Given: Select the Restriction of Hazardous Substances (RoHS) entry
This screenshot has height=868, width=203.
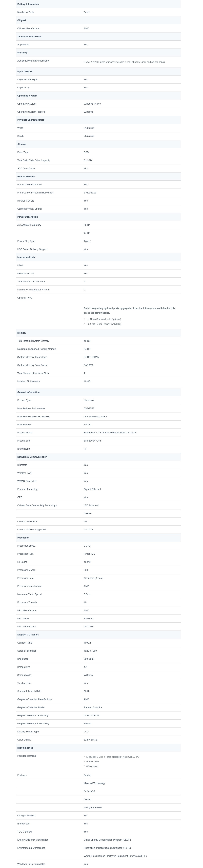Looking at the screenshot, I should click(x=107, y=848).
